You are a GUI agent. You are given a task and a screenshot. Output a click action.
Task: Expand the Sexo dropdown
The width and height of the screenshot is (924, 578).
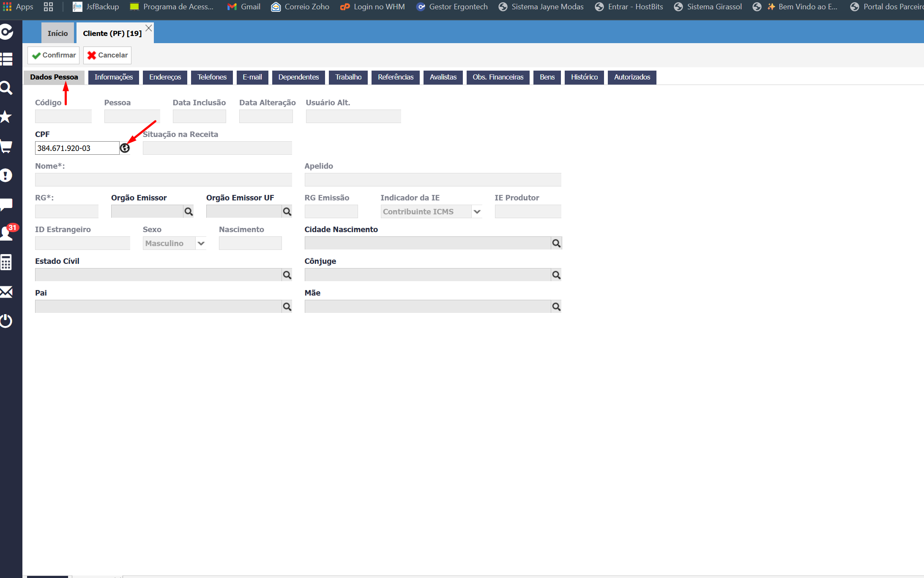(201, 243)
